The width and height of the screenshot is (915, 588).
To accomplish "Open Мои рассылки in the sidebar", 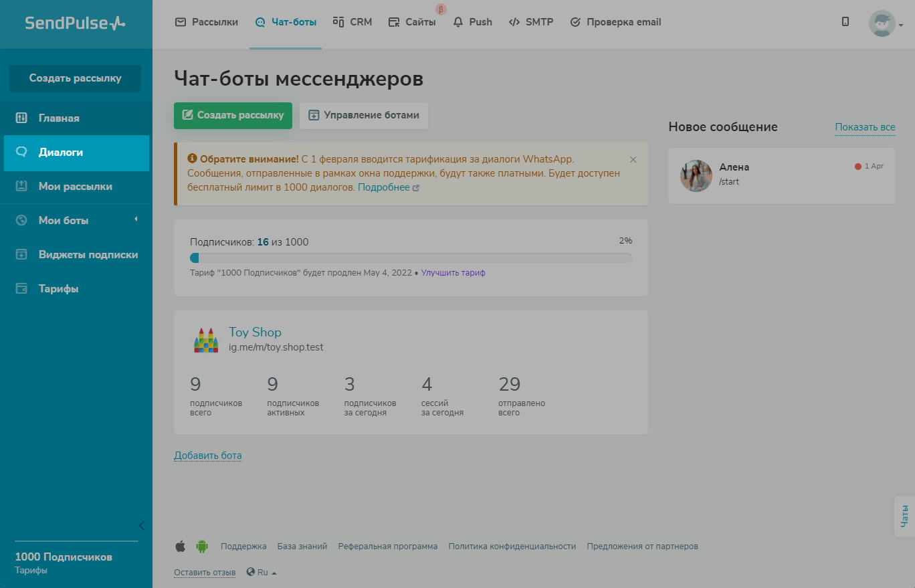I will pyautogui.click(x=76, y=187).
